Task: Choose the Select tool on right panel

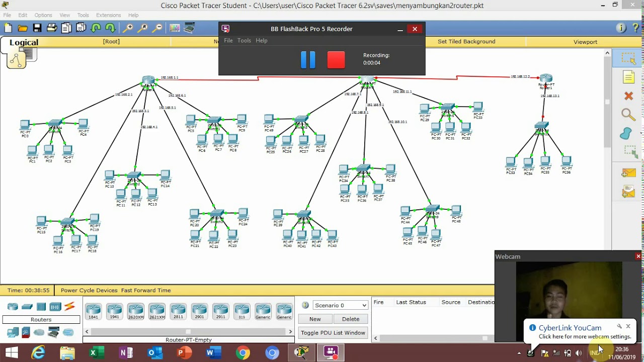Action: [x=628, y=58]
